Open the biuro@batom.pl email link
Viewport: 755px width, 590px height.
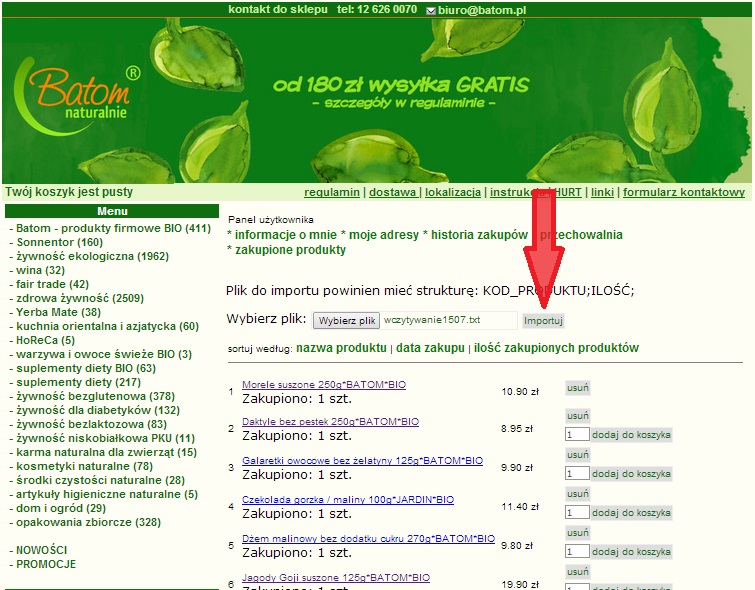pos(482,10)
